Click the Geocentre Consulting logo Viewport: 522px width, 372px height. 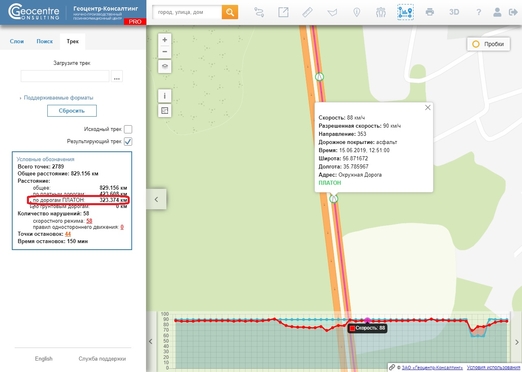(x=34, y=12)
